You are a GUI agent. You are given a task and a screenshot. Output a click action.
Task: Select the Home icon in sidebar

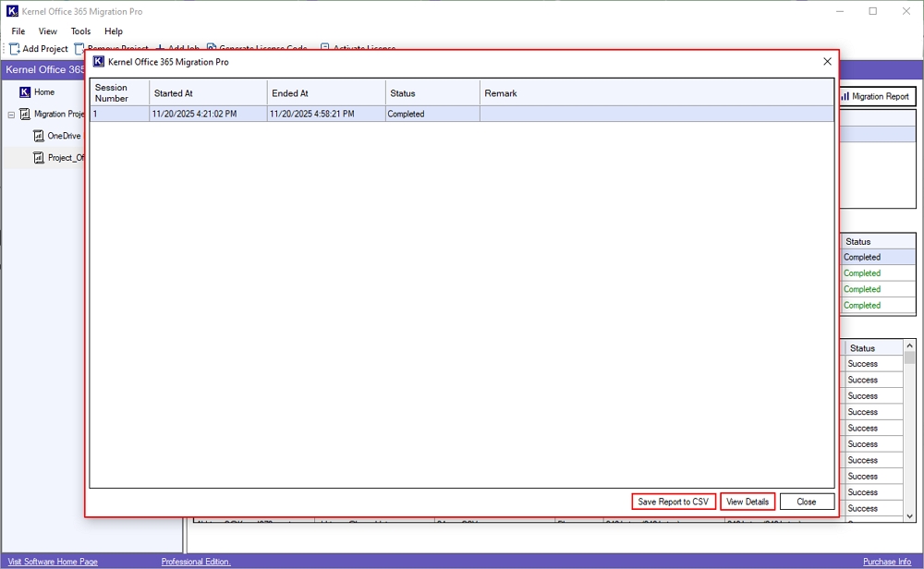click(25, 92)
